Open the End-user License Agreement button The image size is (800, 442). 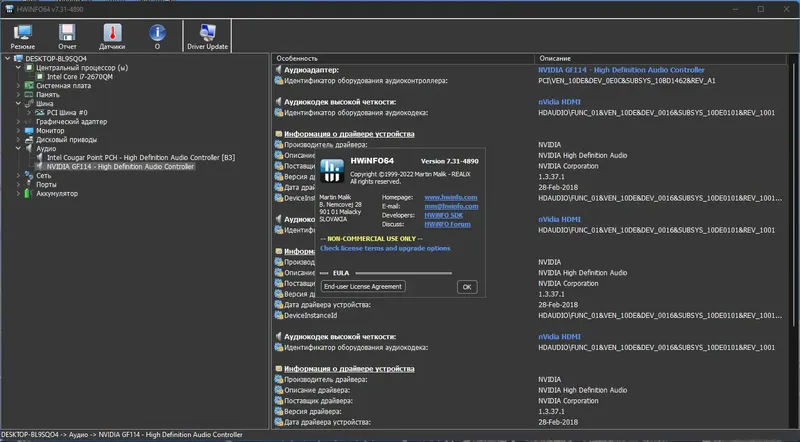point(363,286)
